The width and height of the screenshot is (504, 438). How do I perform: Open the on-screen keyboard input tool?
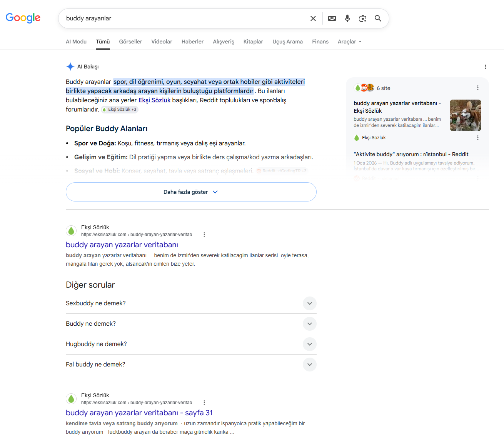pos(332,18)
